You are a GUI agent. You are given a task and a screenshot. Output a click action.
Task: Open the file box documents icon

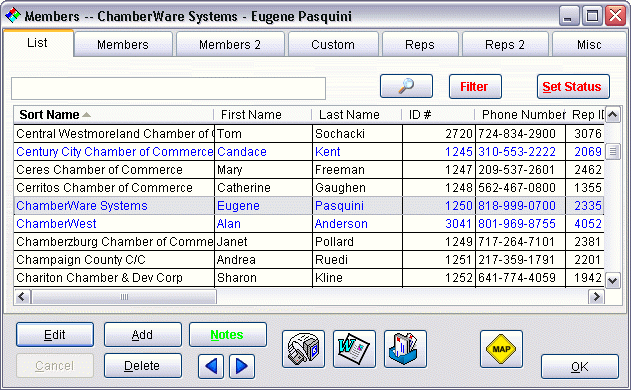pos(405,349)
